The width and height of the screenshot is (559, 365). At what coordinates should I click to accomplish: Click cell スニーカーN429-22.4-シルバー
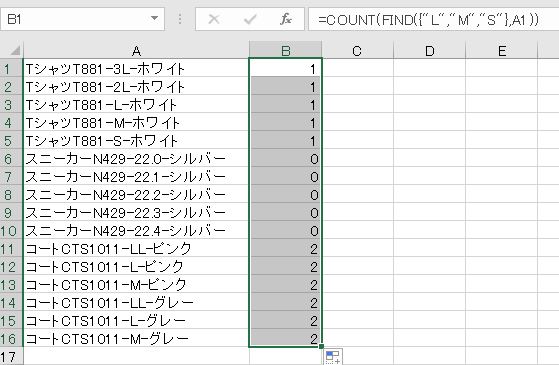click(x=136, y=230)
